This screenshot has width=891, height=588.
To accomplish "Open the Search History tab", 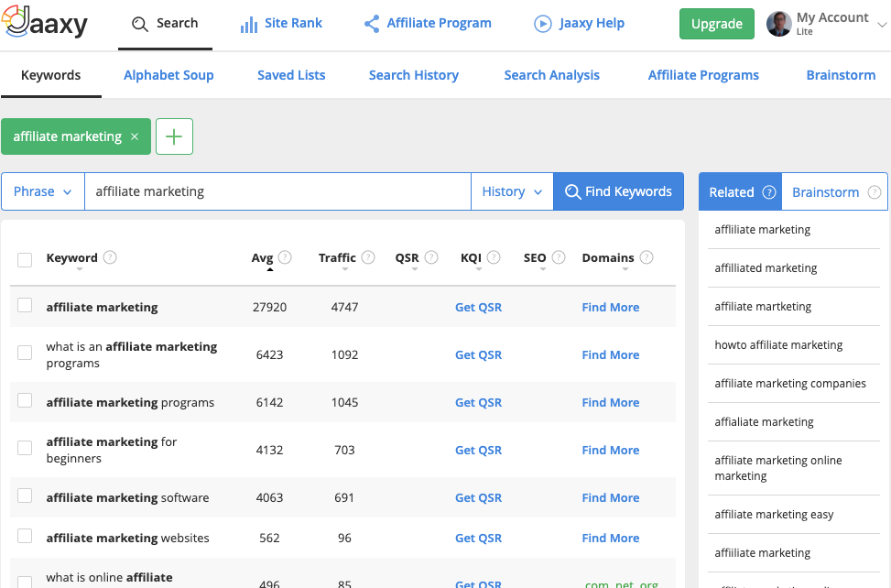I will coord(414,75).
